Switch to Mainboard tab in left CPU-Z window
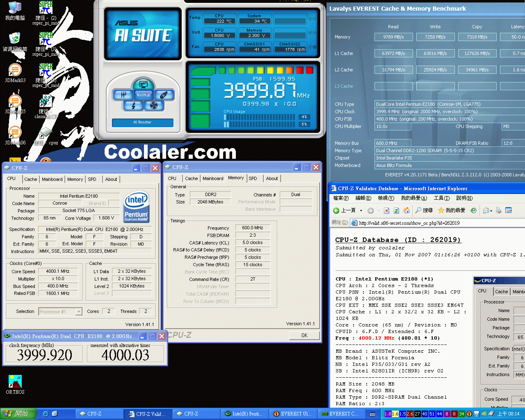Image resolution: width=525 pixels, height=420 pixels. [52, 179]
